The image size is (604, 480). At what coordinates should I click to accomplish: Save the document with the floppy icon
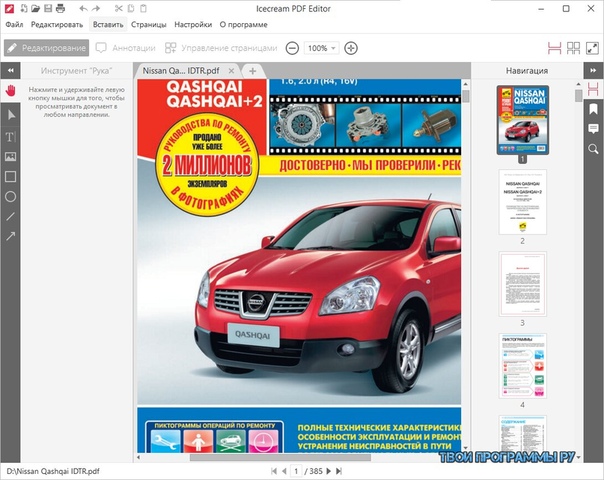pos(48,8)
